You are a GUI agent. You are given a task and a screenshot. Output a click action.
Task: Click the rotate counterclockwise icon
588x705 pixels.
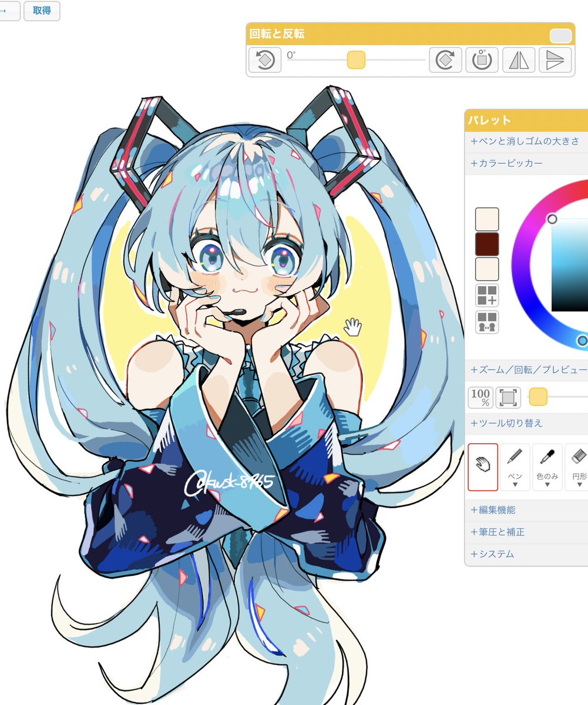(x=264, y=60)
